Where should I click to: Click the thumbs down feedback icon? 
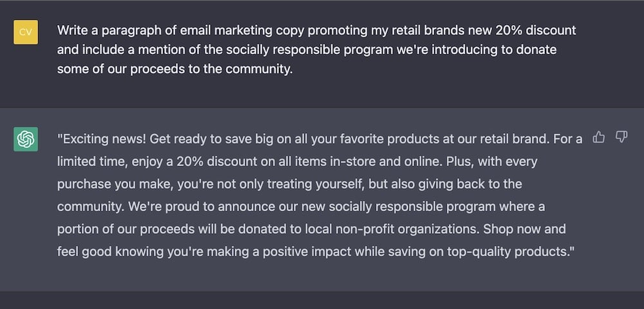coord(621,137)
